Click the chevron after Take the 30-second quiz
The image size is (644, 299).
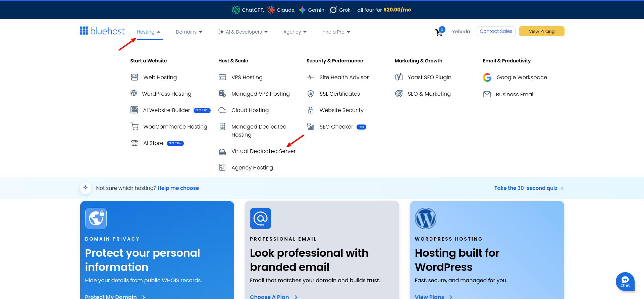point(562,188)
